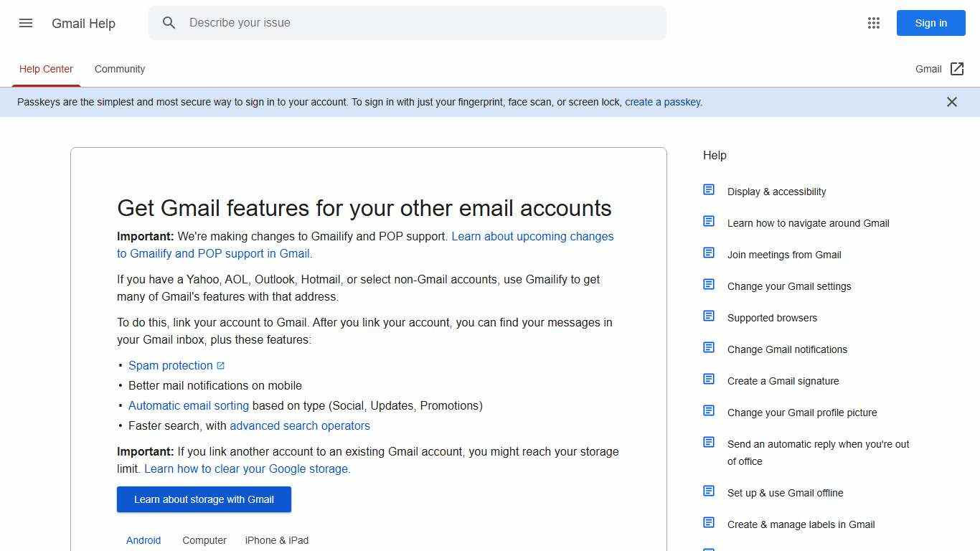The height and width of the screenshot is (551, 980).
Task: Click the Sign in button
Action: pyautogui.click(x=930, y=23)
